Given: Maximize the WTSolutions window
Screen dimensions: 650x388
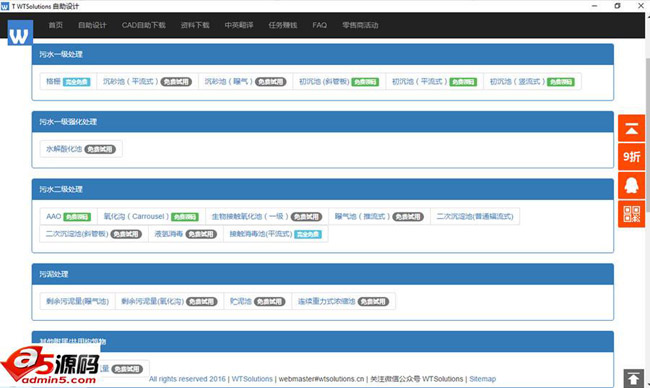Looking at the screenshot, I should [618, 6].
